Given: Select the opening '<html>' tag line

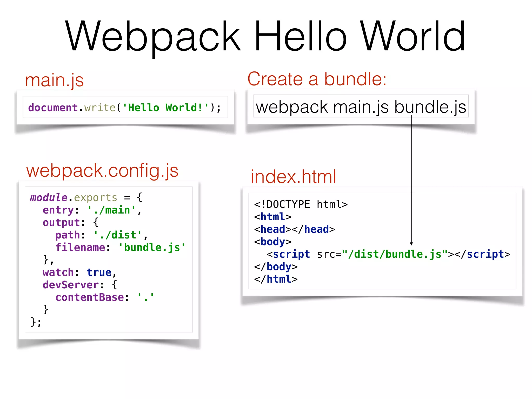Looking at the screenshot, I should point(273,217).
